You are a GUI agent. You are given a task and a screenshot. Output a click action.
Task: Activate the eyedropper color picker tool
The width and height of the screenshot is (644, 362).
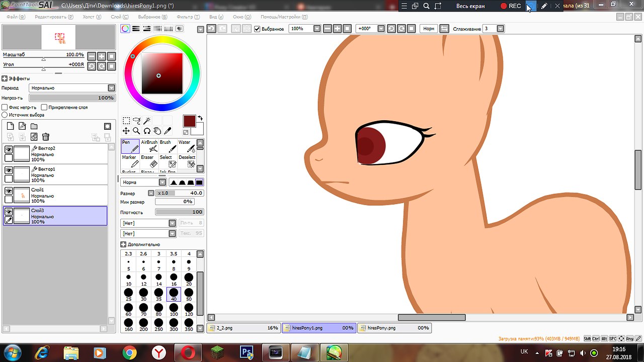click(168, 131)
